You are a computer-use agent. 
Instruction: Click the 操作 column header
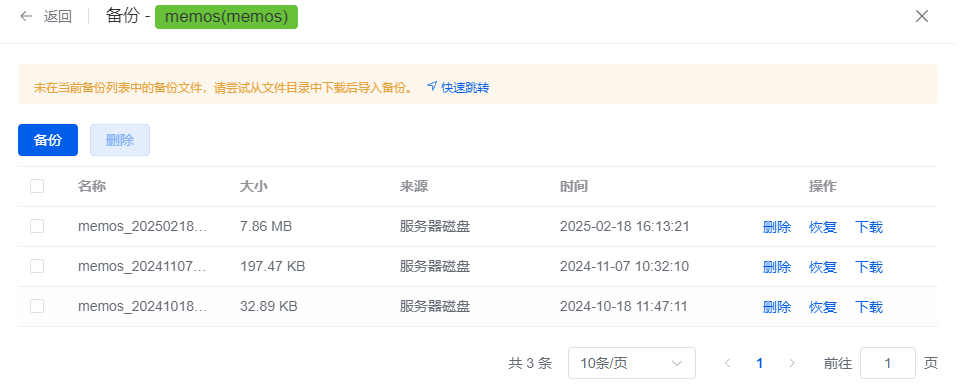(x=823, y=187)
